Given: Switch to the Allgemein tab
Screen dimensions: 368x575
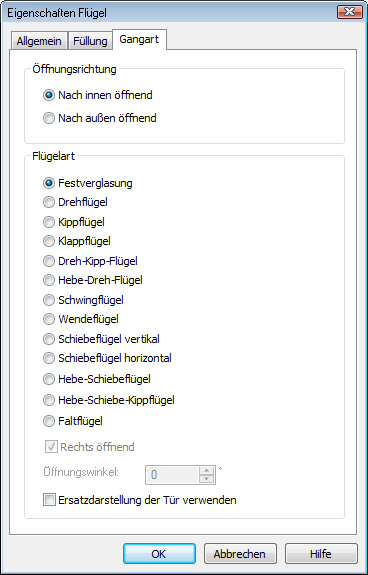Looking at the screenshot, I should pos(39,41).
